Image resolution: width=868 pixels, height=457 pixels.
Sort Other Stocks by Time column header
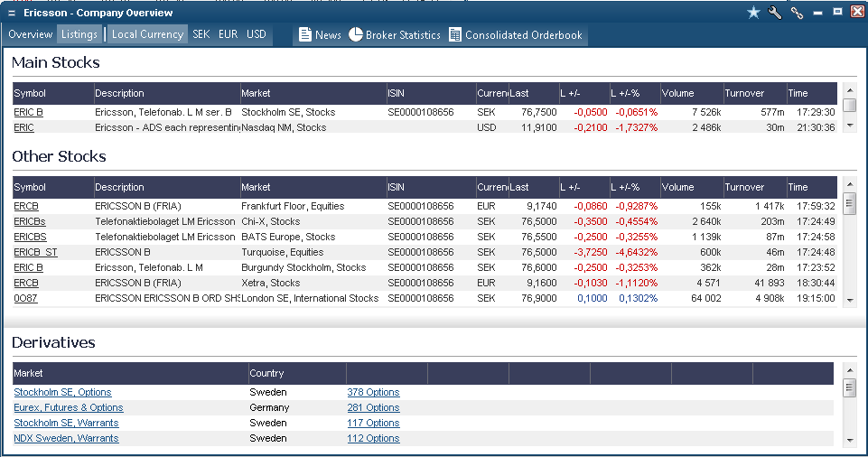(x=811, y=188)
